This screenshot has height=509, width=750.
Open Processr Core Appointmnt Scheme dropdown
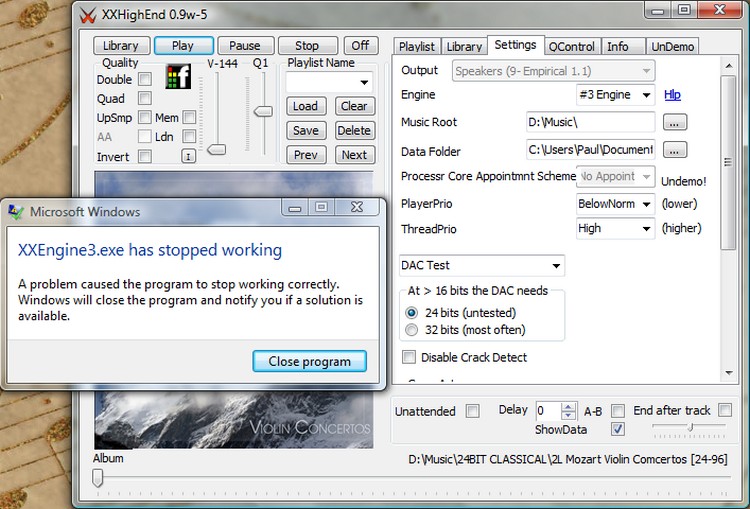(x=646, y=177)
